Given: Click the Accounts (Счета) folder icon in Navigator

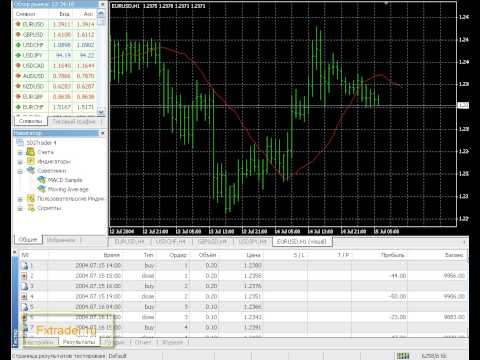Looking at the screenshot, I should (x=31, y=152).
